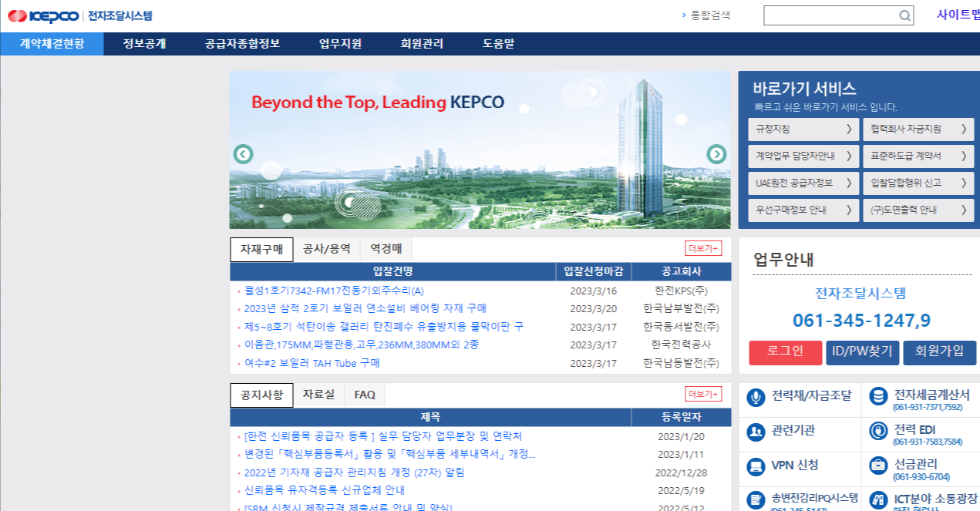Open the UAE원전 공급자정보 shortcut
Image resolution: width=980 pixels, height=511 pixels.
(803, 183)
